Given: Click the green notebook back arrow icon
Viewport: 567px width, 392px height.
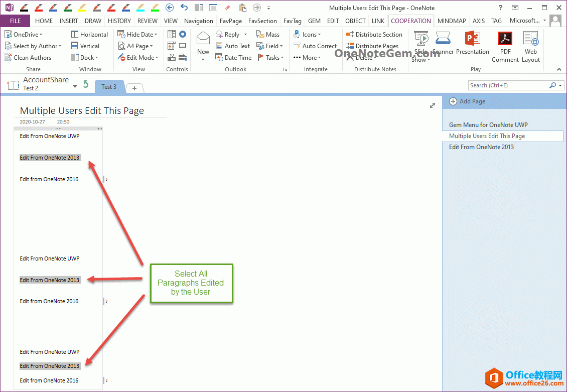Looking at the screenshot, I should coord(86,84).
